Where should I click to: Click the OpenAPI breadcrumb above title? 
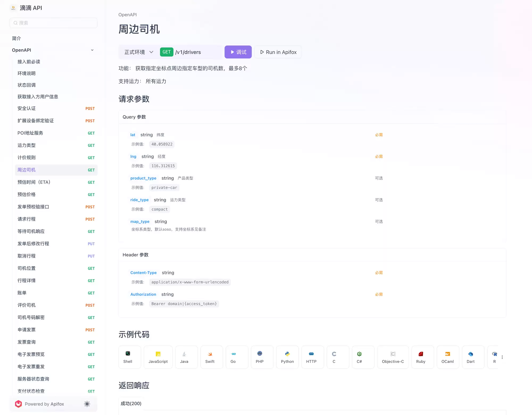tap(127, 15)
